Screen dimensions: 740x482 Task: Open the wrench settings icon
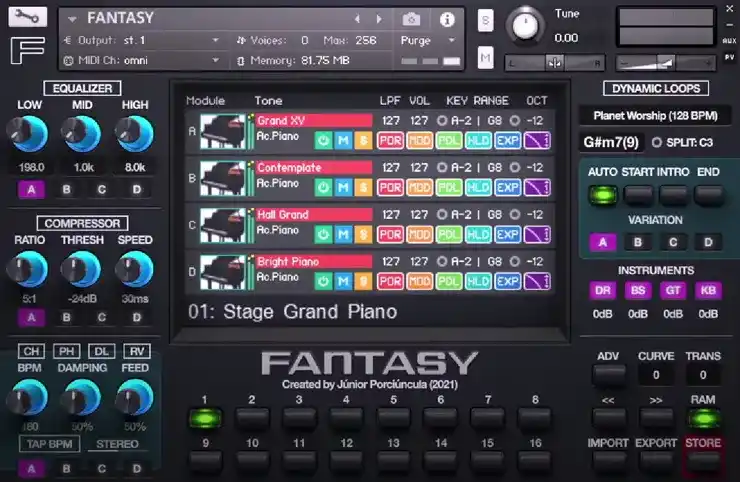tap(27, 17)
